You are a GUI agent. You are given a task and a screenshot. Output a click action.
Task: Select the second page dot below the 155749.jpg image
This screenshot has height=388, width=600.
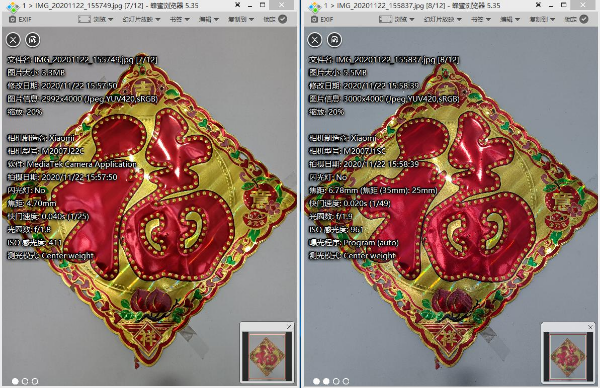(25, 381)
